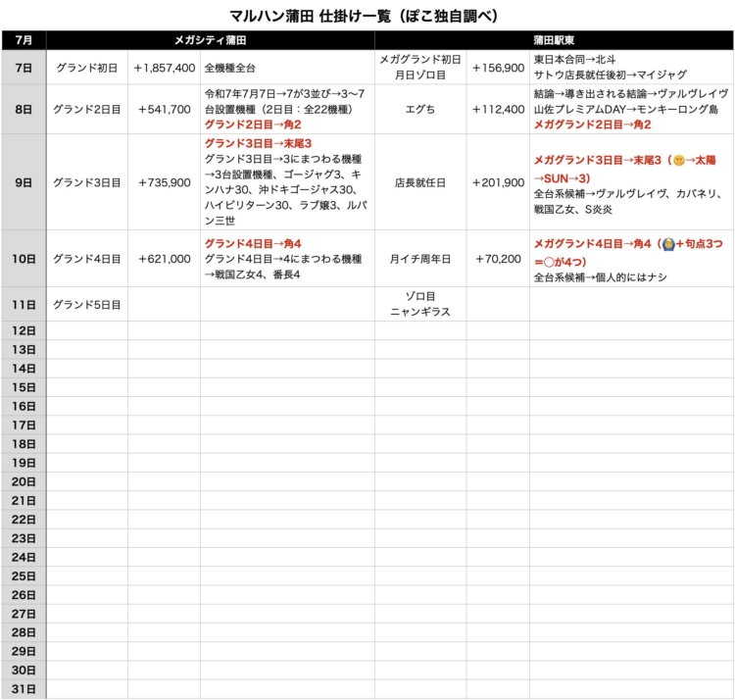Screen dimensions: 735x700
Task: Click the エグち cell
Action: pyautogui.click(x=420, y=109)
